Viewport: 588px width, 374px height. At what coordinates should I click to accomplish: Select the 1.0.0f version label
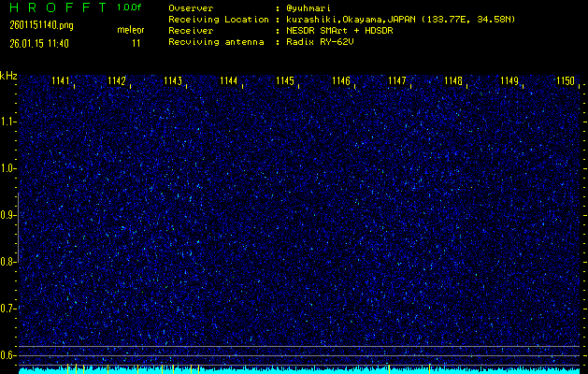pos(130,7)
